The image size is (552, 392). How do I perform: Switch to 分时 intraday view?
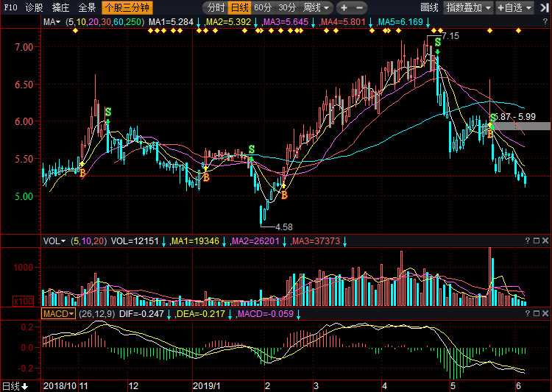pos(216,7)
